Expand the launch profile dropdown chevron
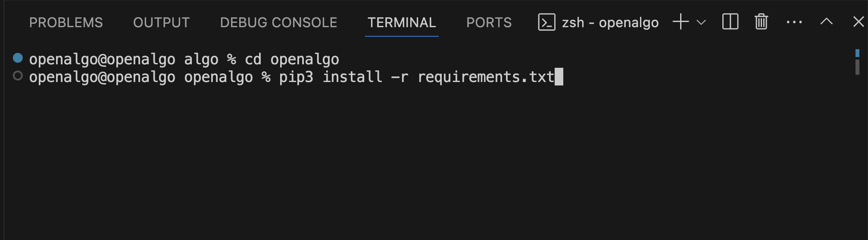 click(x=701, y=22)
